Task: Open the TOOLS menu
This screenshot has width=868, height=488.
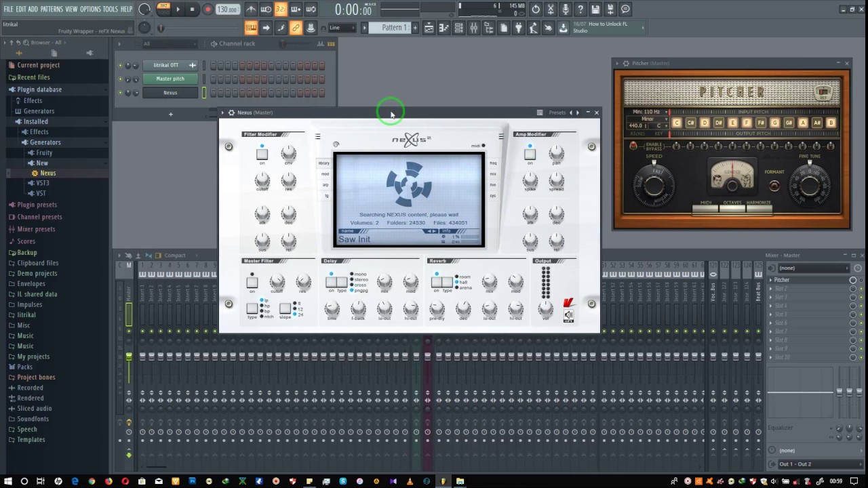Action: (111, 9)
